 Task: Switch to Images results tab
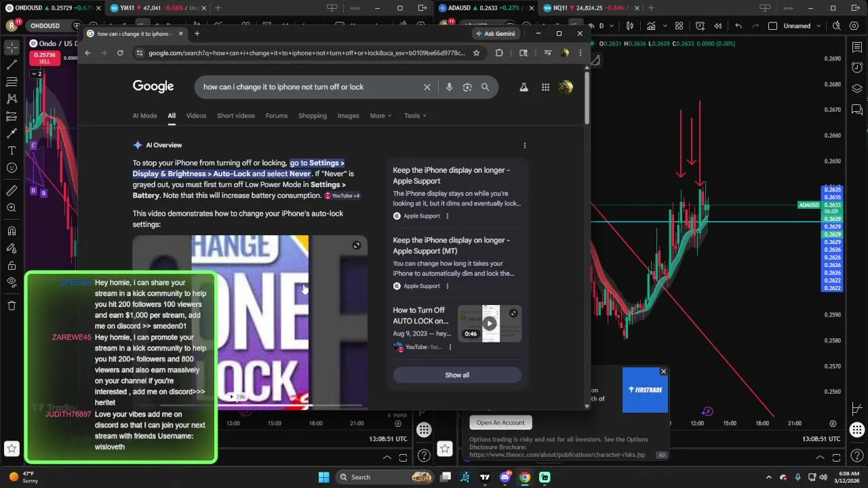(x=349, y=116)
